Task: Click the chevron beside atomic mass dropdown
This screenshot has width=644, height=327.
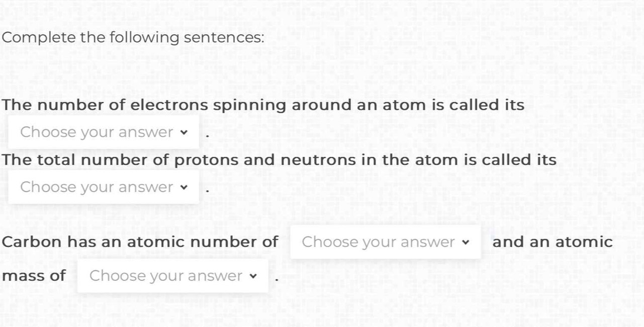Action: 253,276
